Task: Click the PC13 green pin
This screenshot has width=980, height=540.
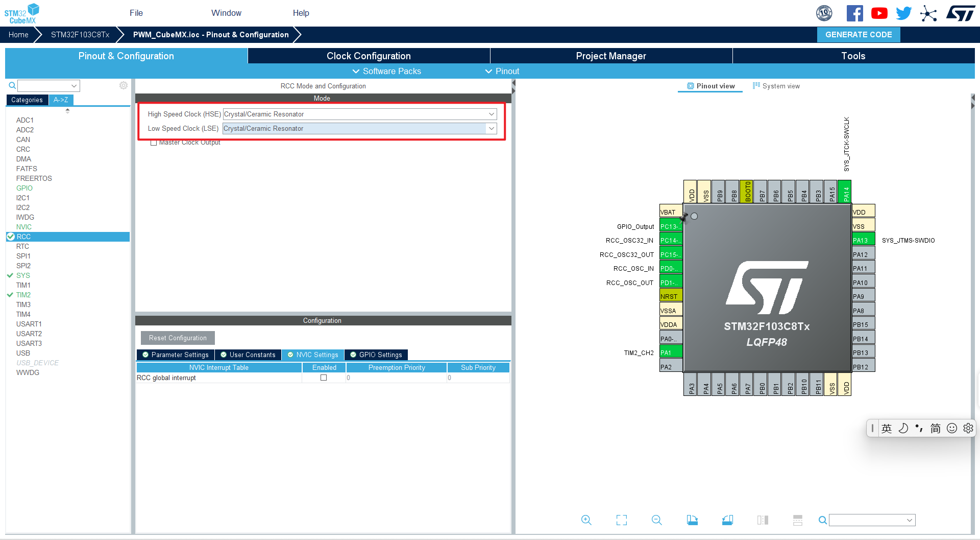Action: coord(671,226)
